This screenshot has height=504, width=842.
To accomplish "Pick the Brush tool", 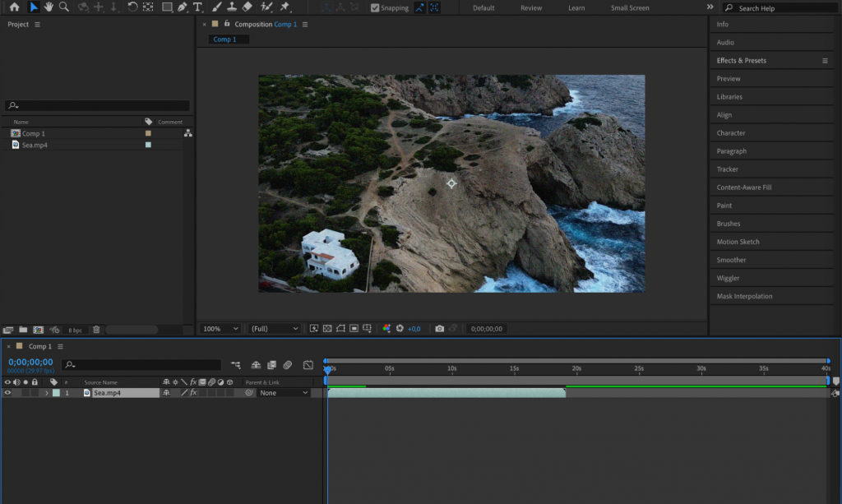I will pos(215,8).
